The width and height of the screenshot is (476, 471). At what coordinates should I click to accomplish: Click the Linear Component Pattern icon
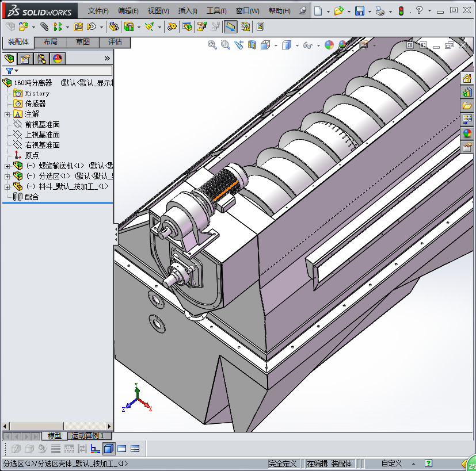[x=58, y=26]
